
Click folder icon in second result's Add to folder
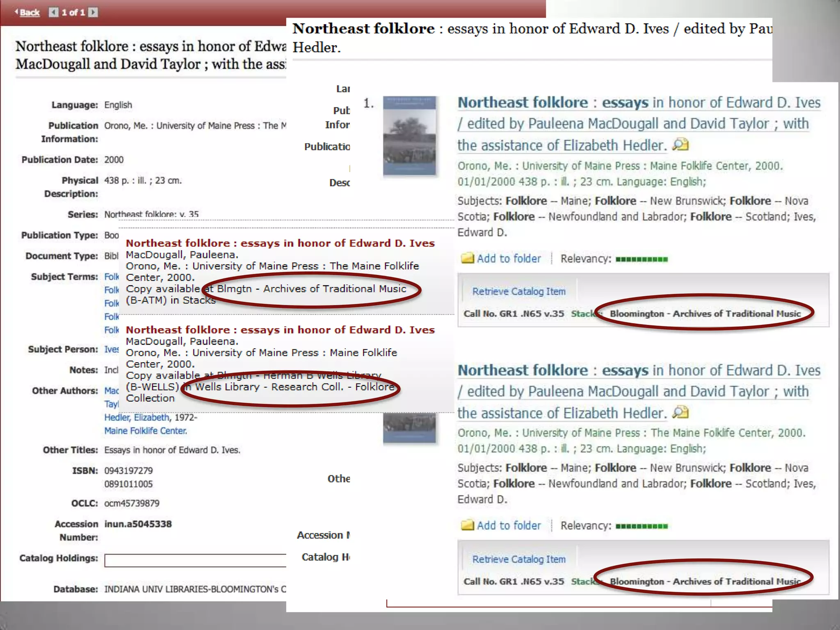(x=467, y=525)
